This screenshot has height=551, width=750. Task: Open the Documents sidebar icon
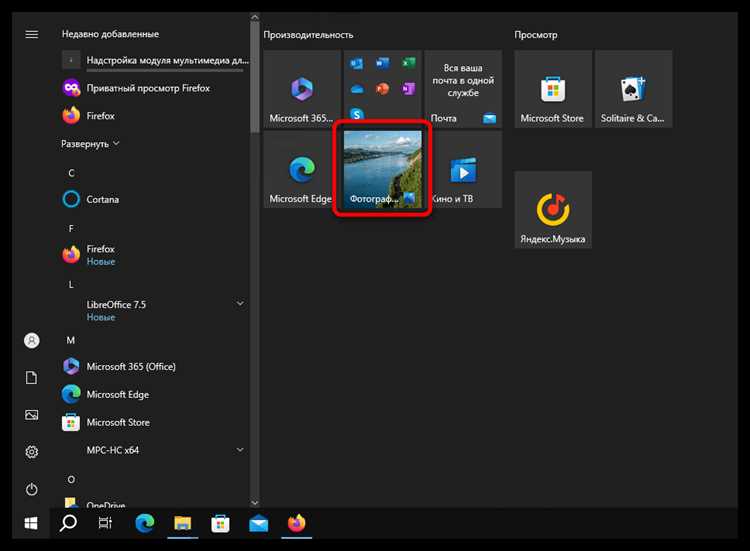click(32, 377)
